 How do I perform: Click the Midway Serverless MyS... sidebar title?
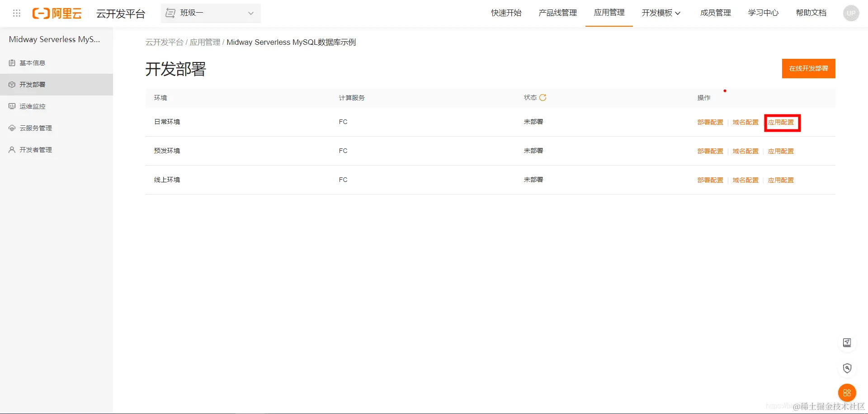(54, 39)
